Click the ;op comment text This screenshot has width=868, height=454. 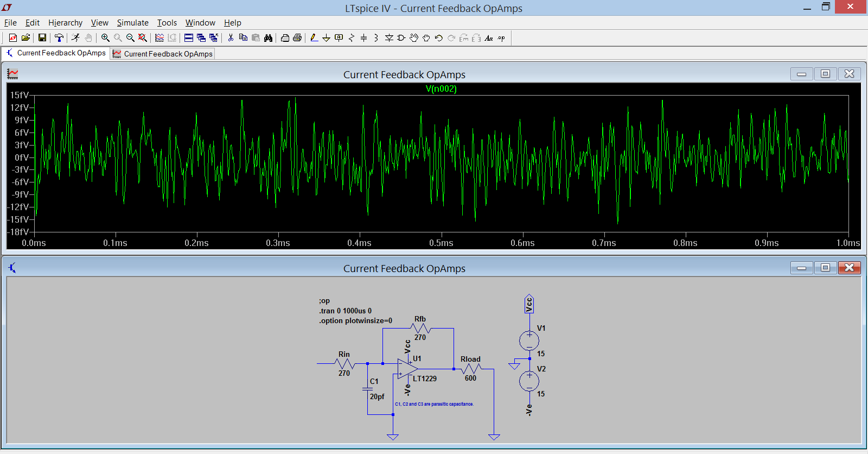coord(324,301)
